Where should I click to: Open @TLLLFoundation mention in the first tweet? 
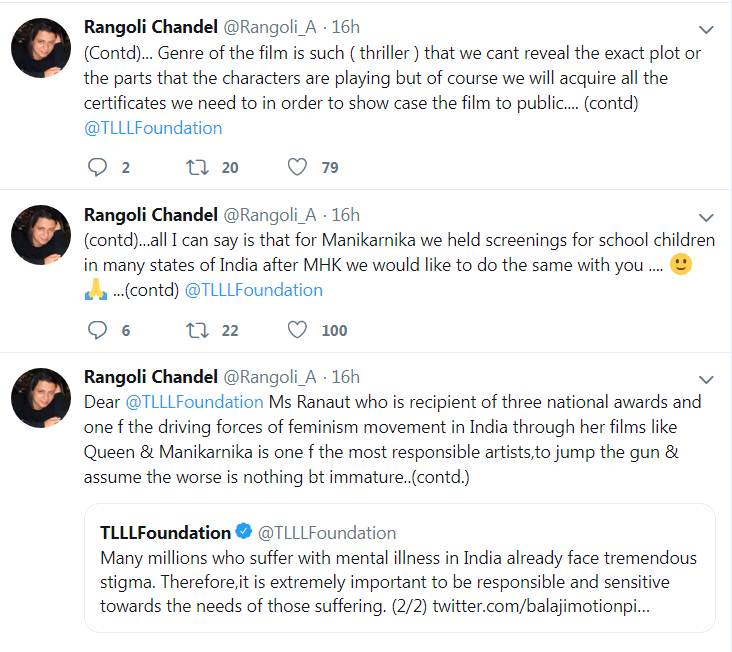point(154,127)
